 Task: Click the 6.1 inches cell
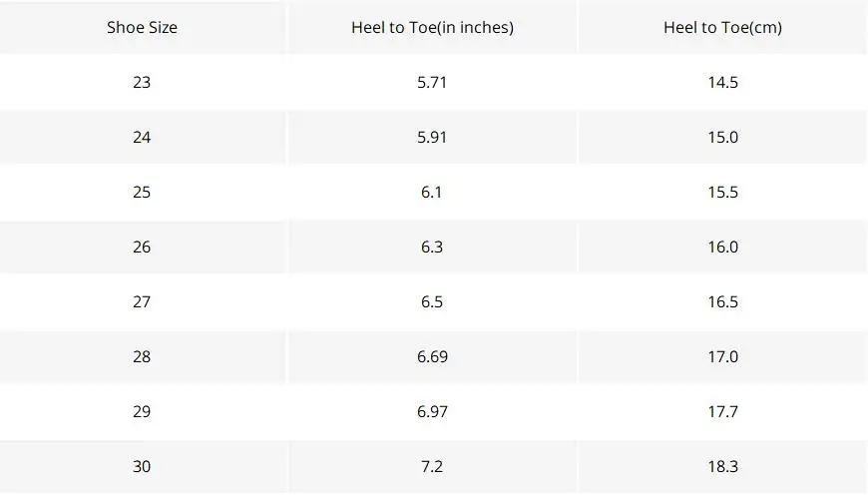click(432, 192)
